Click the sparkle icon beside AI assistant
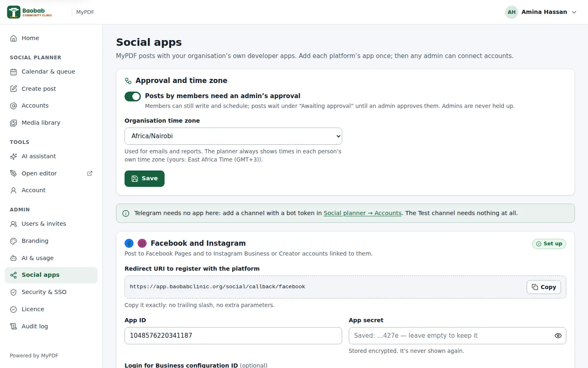The width and height of the screenshot is (588, 368). point(13,156)
